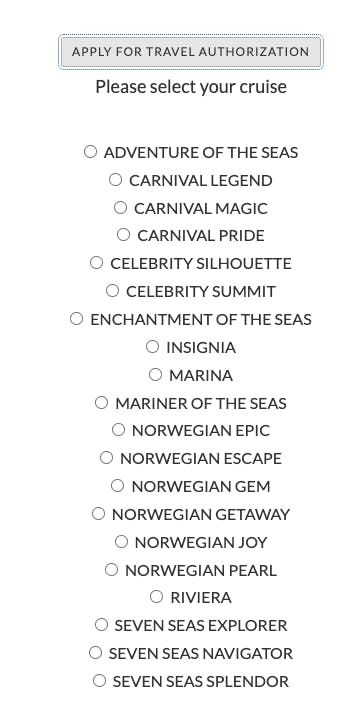The height and width of the screenshot is (712, 362).
Task: Choose the Norwegian Getaway radio button
Action: (x=98, y=514)
